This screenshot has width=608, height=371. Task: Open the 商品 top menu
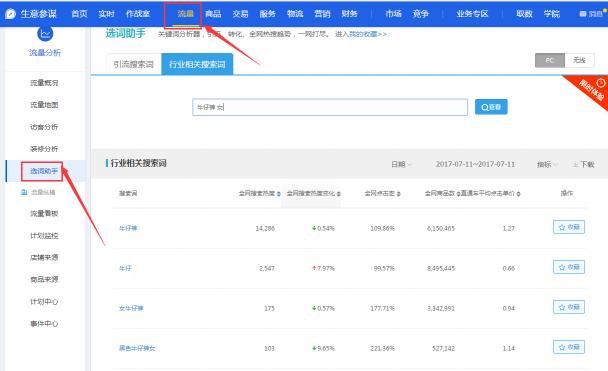coord(213,14)
